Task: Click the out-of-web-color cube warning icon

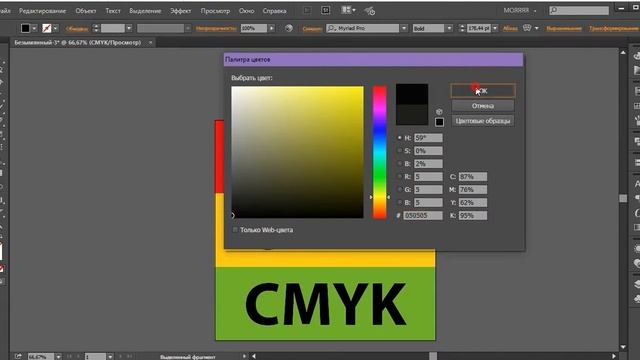Action: coord(439,111)
